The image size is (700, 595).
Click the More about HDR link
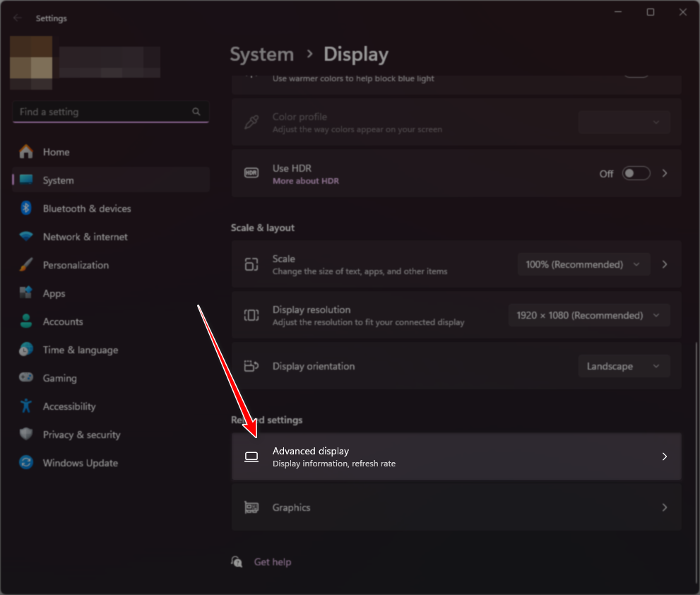306,181
